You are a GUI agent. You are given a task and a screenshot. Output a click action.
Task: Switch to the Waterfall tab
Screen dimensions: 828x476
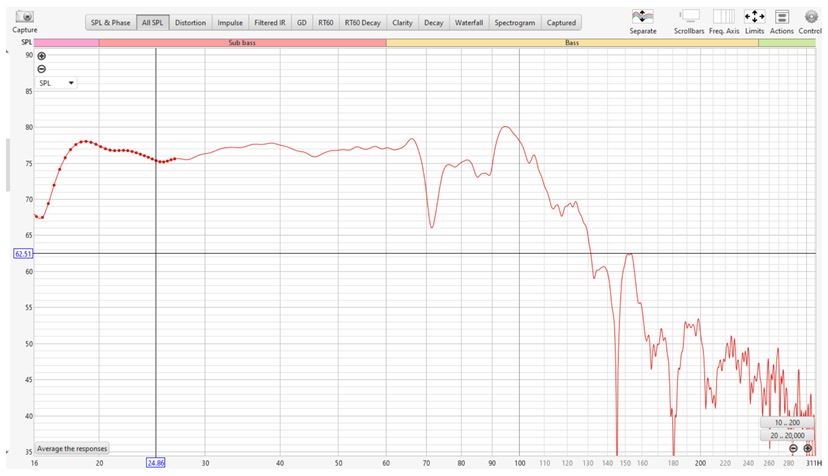click(x=467, y=22)
